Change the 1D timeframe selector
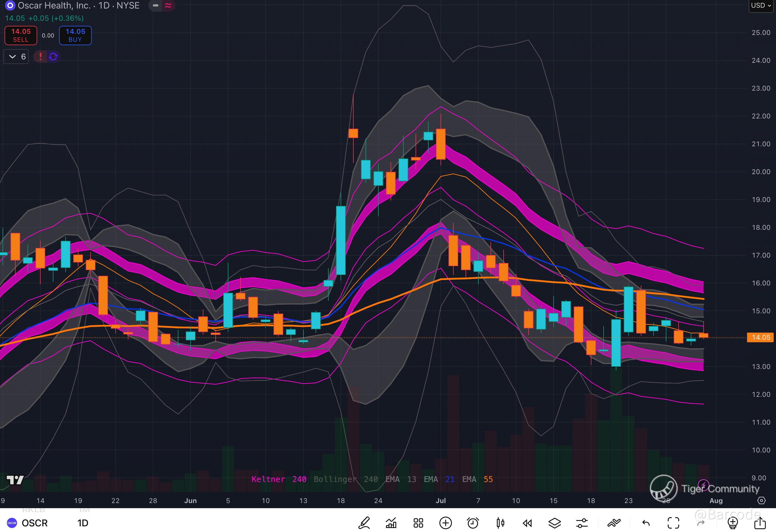 point(83,523)
